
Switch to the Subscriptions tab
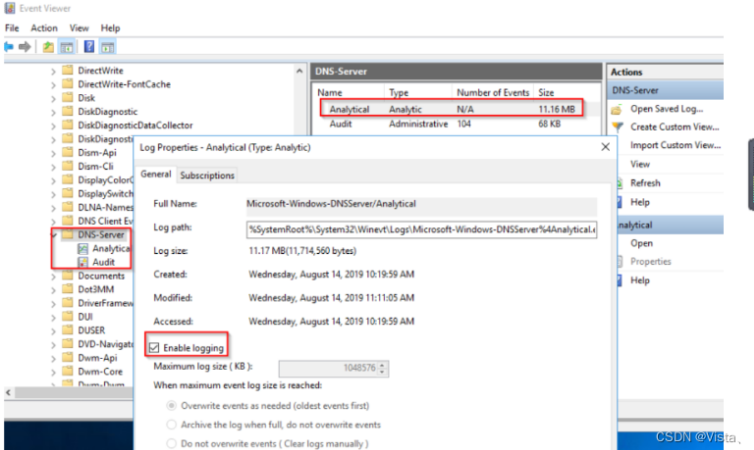click(x=207, y=175)
